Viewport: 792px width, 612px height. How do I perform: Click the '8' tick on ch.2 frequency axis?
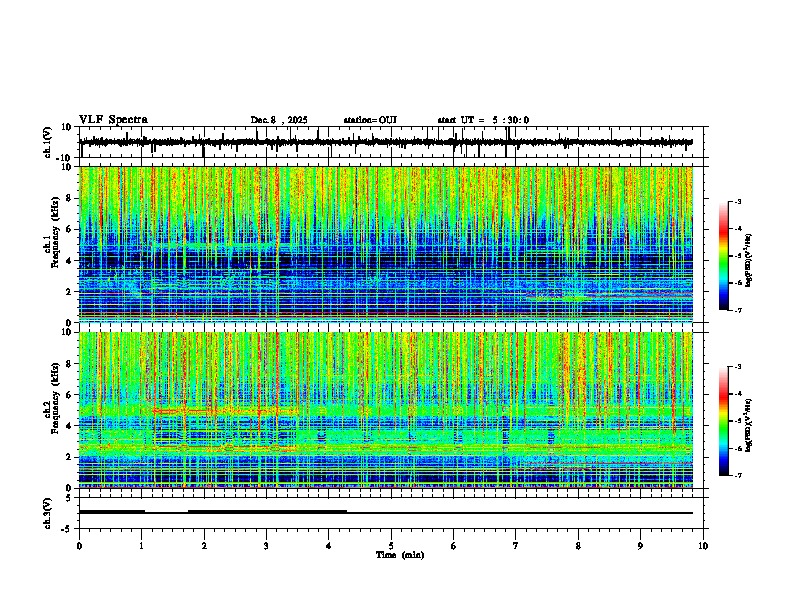(x=69, y=364)
